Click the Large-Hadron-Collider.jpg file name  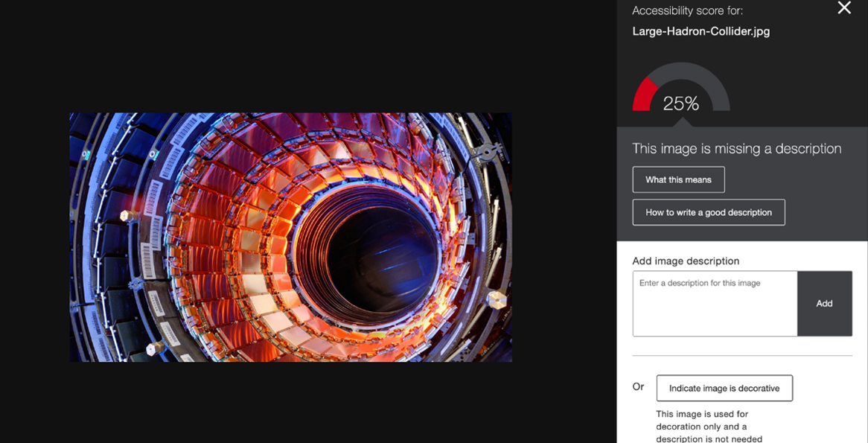pos(701,31)
